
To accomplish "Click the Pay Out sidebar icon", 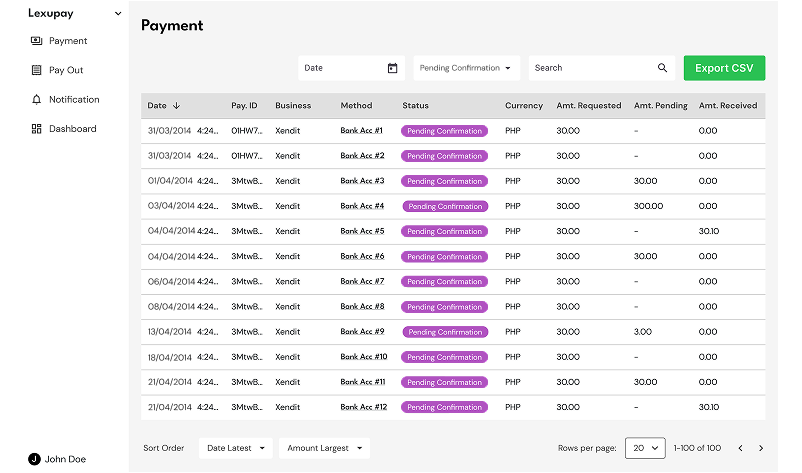I will tap(37, 70).
